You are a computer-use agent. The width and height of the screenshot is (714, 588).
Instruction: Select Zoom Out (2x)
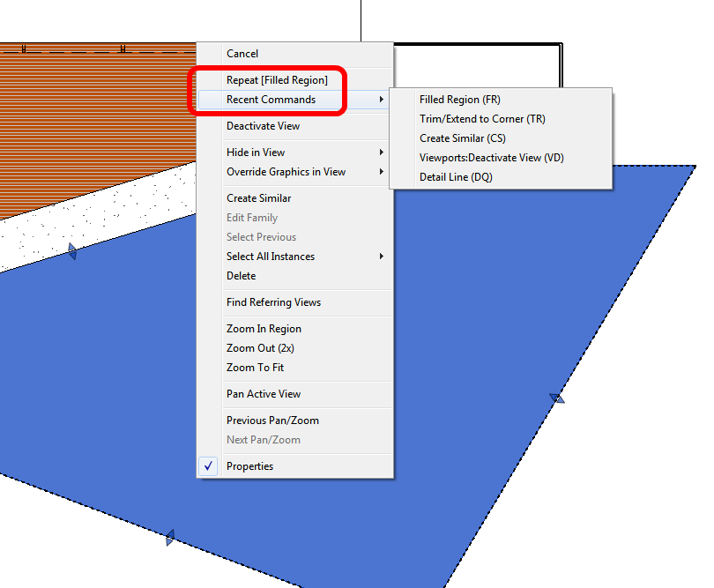coord(258,347)
